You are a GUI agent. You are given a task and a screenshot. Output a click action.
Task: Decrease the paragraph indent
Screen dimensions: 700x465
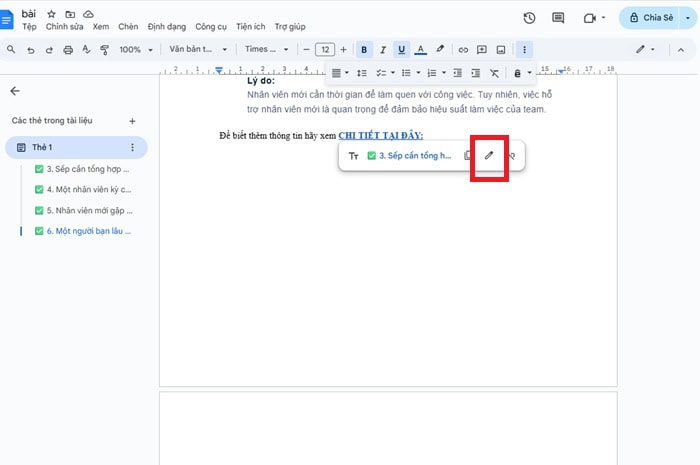point(458,73)
